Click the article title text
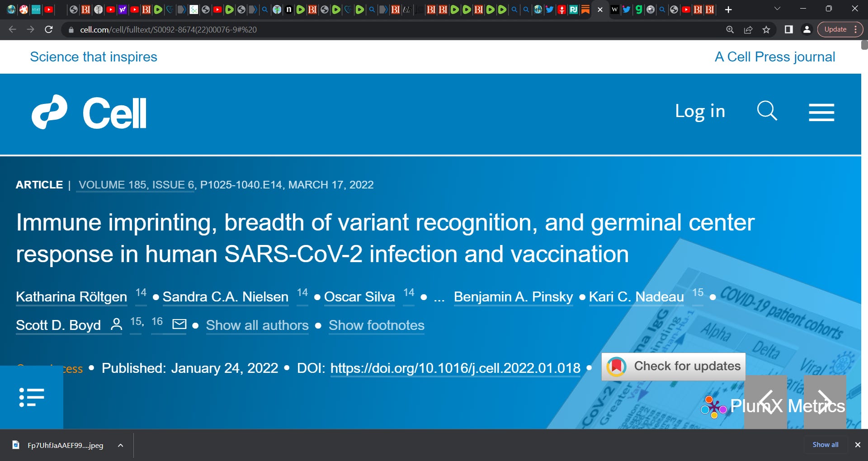The image size is (868, 461). click(385, 238)
